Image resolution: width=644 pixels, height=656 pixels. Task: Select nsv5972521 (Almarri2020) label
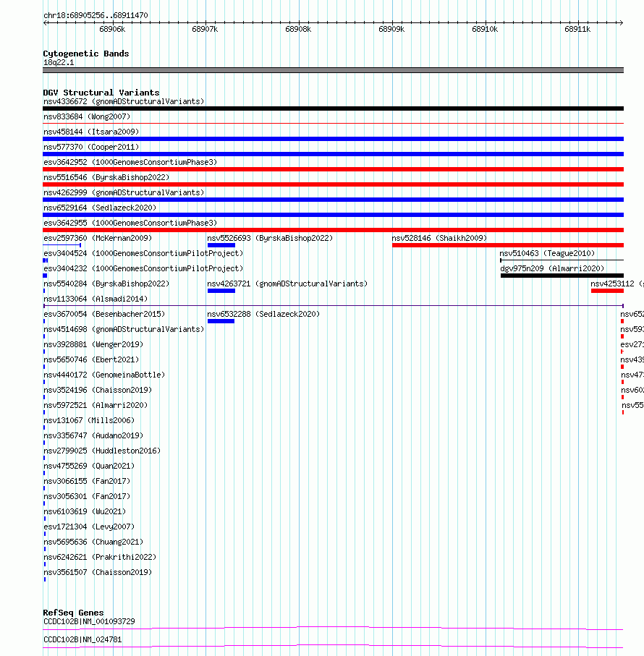[96, 406]
